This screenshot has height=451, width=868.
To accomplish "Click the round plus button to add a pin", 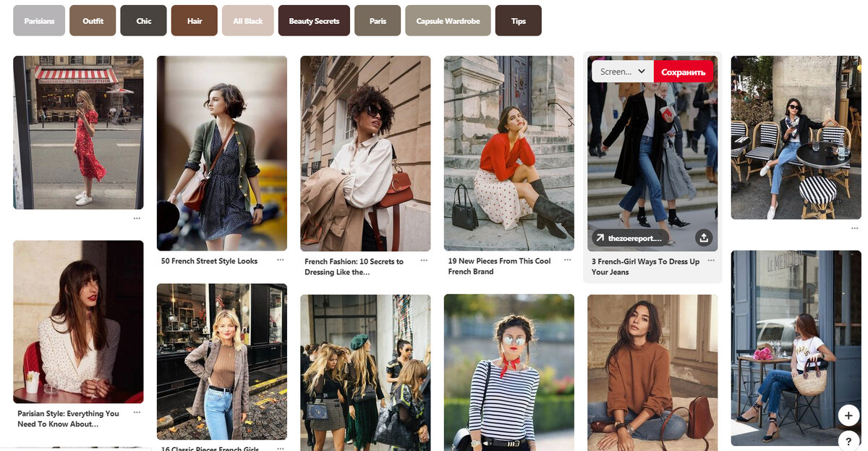I will pos(848,416).
